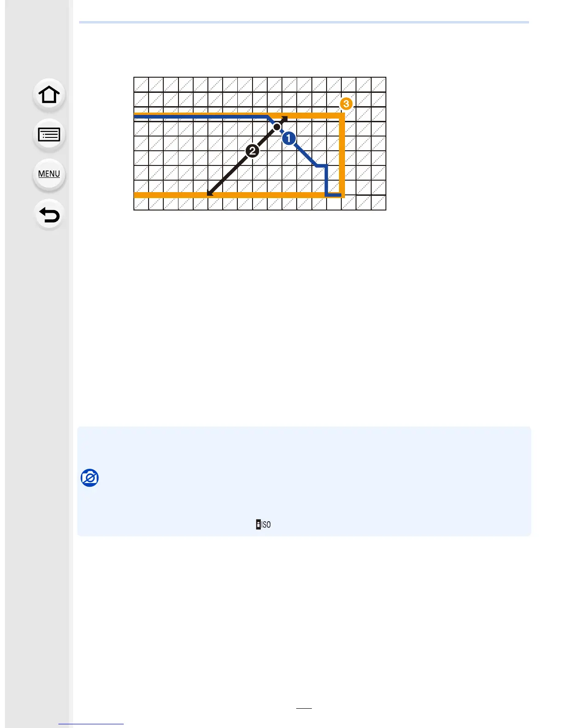The height and width of the screenshot is (728, 563).
Task: Click the black dot on the program line
Action: tap(277, 127)
